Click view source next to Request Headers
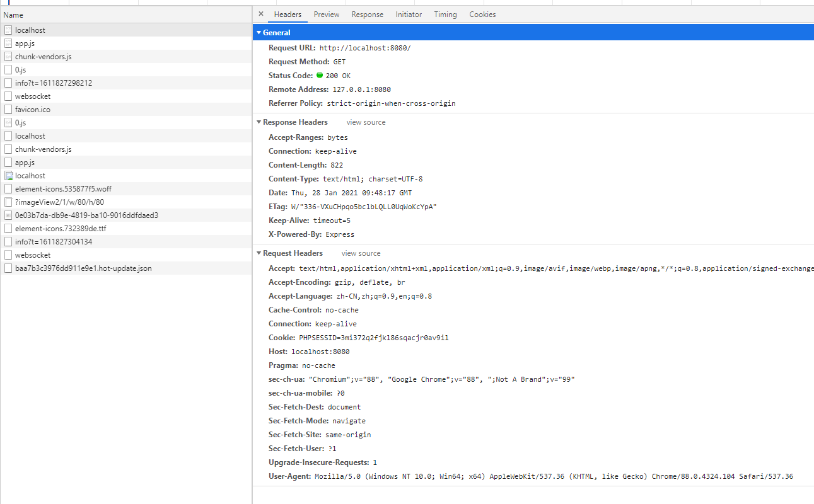 (360, 253)
